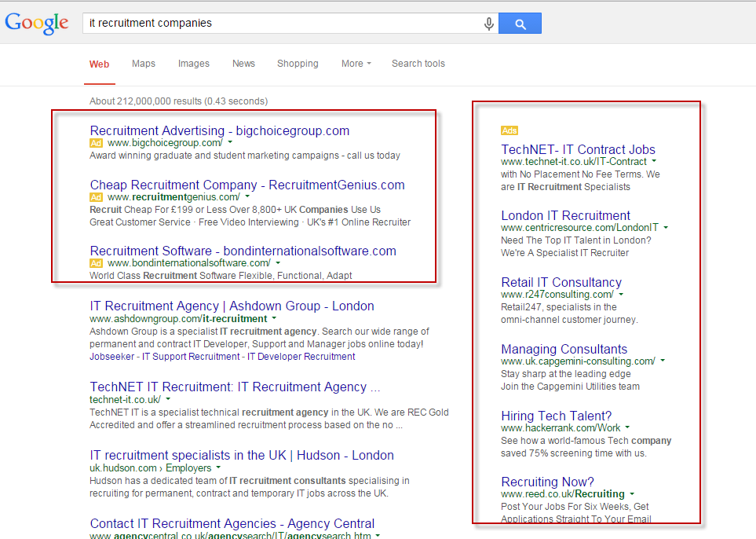The width and height of the screenshot is (756, 539).
Task: Click the yellow Ads label in sidebar
Action: point(509,130)
